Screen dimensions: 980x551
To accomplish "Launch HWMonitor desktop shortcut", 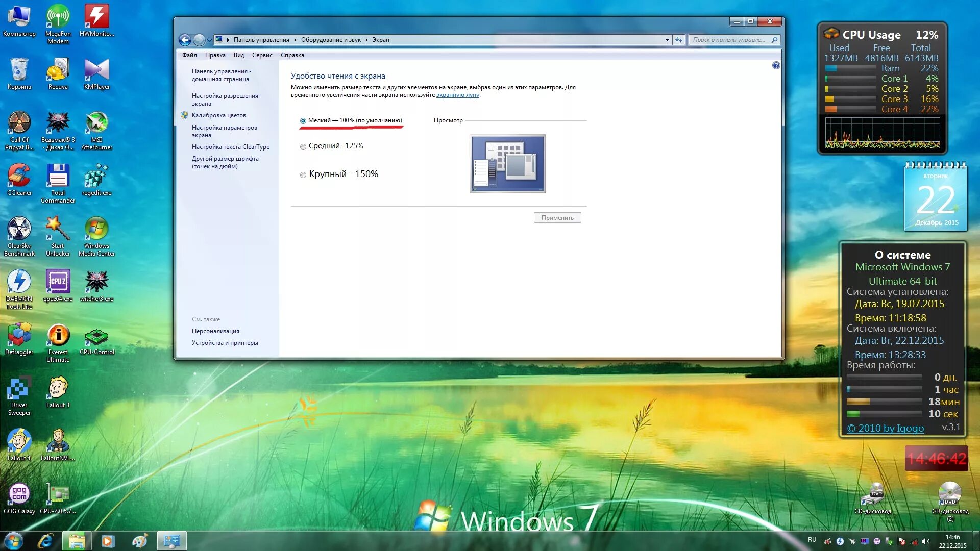I will point(96,20).
